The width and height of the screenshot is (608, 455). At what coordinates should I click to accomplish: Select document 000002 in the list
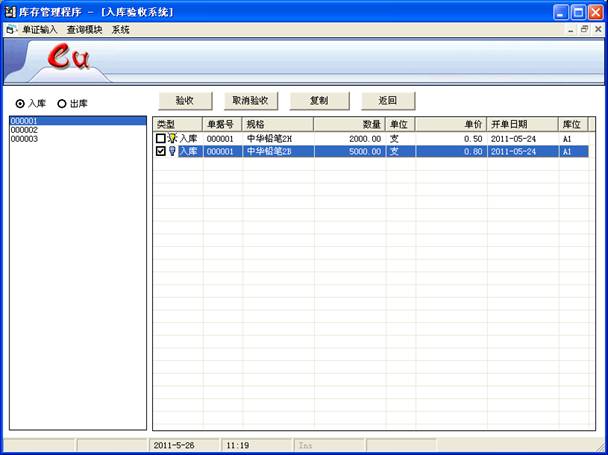pyautogui.click(x=24, y=130)
